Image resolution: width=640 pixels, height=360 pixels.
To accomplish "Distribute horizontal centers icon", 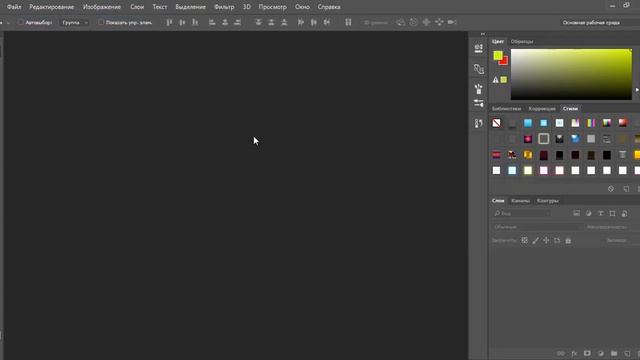I will (313, 22).
